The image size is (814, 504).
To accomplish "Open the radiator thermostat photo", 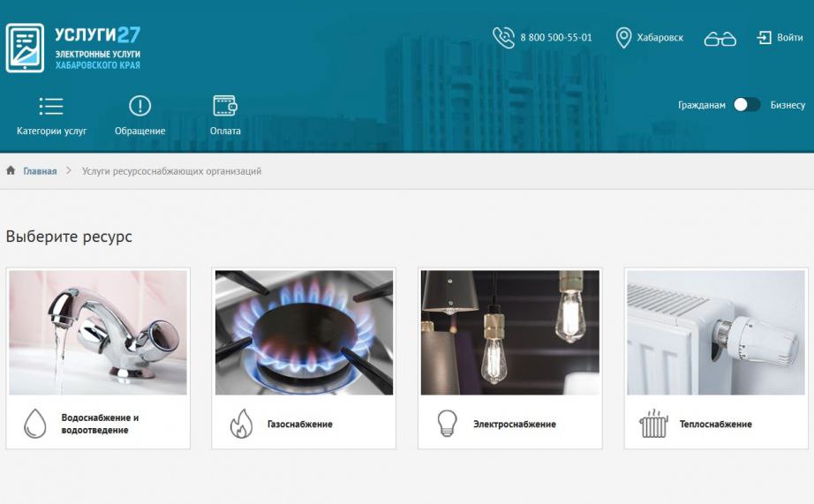I will pyautogui.click(x=716, y=332).
